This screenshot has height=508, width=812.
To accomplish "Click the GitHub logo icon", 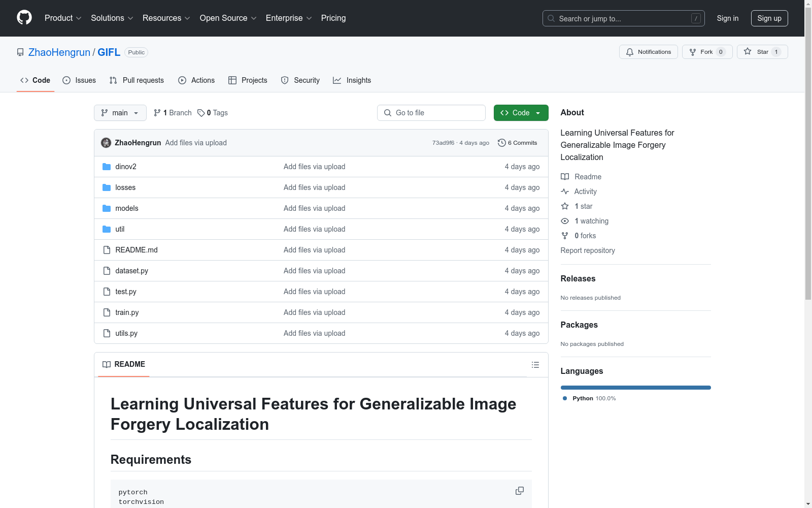I will [24, 18].
